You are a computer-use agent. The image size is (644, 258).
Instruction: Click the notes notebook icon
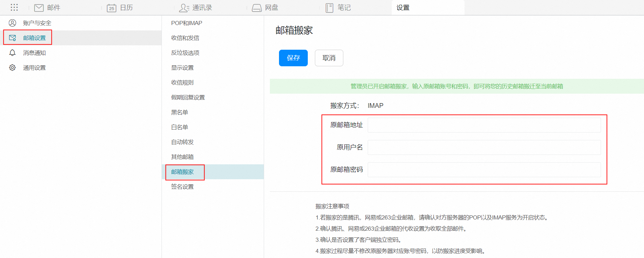329,8
